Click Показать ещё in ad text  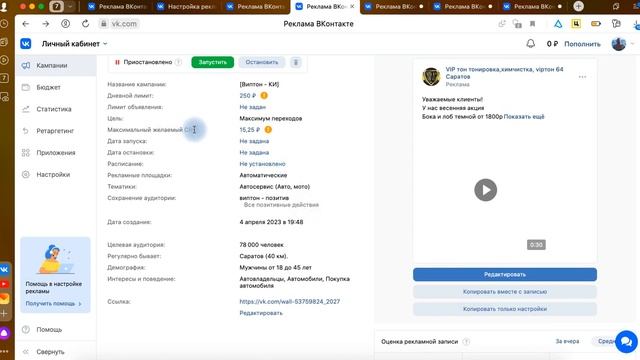524,117
